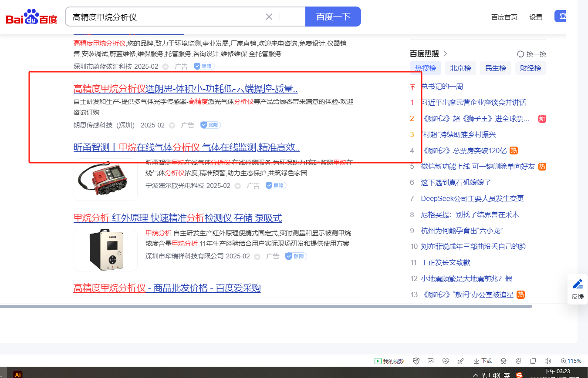Click 保障 badge for 深圳市蔚蓝碳汇科技
The width and height of the screenshot is (588, 378).
point(204,67)
